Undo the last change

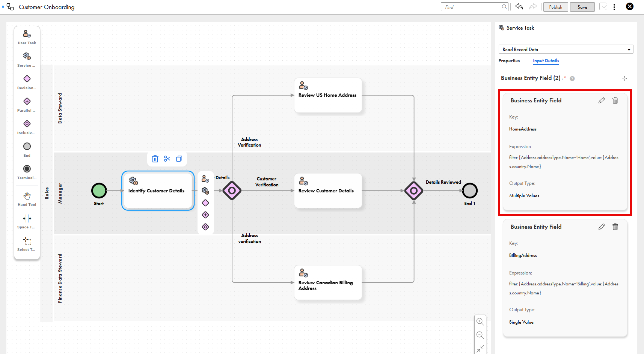point(519,6)
